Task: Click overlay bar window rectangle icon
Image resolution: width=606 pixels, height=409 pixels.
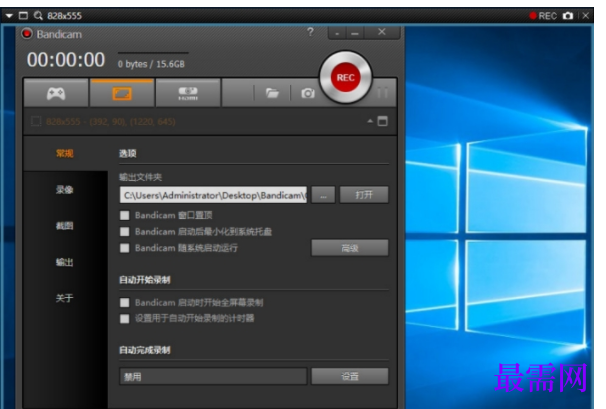Action: click(x=23, y=15)
